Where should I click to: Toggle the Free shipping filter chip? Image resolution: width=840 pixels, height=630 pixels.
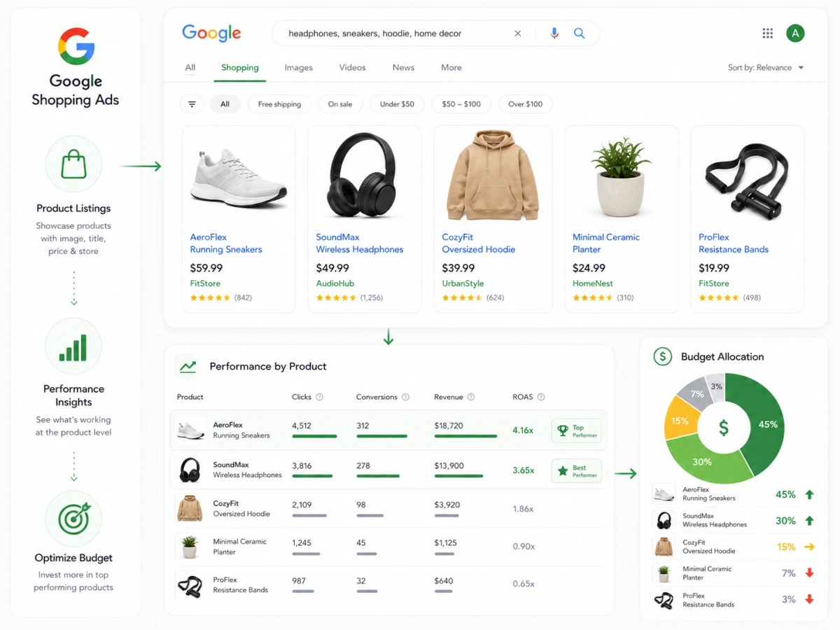pyautogui.click(x=279, y=104)
